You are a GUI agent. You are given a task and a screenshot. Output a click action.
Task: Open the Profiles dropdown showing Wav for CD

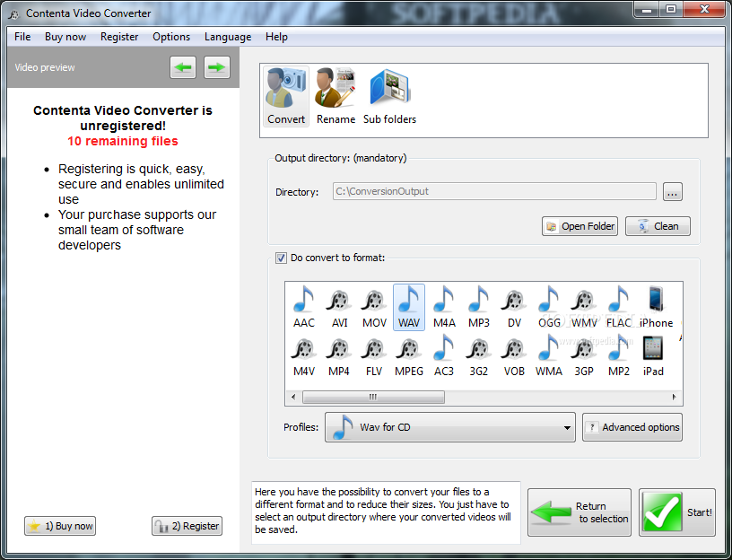click(450, 427)
